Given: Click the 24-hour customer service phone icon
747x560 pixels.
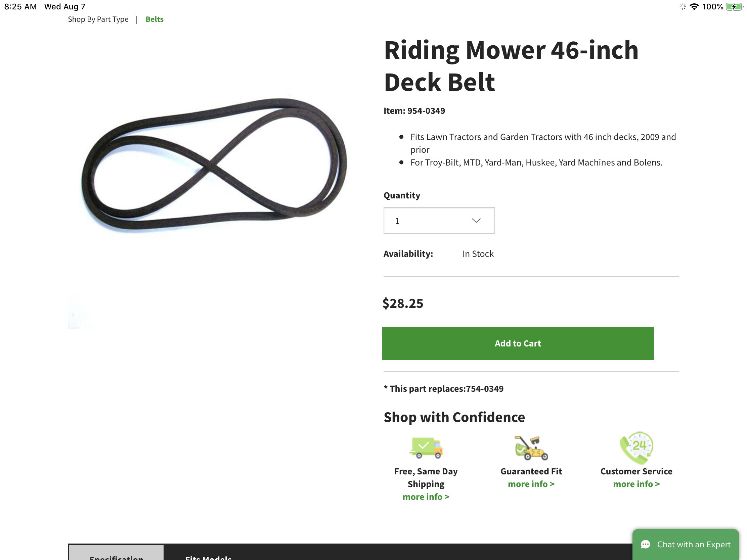Looking at the screenshot, I should [x=636, y=448].
